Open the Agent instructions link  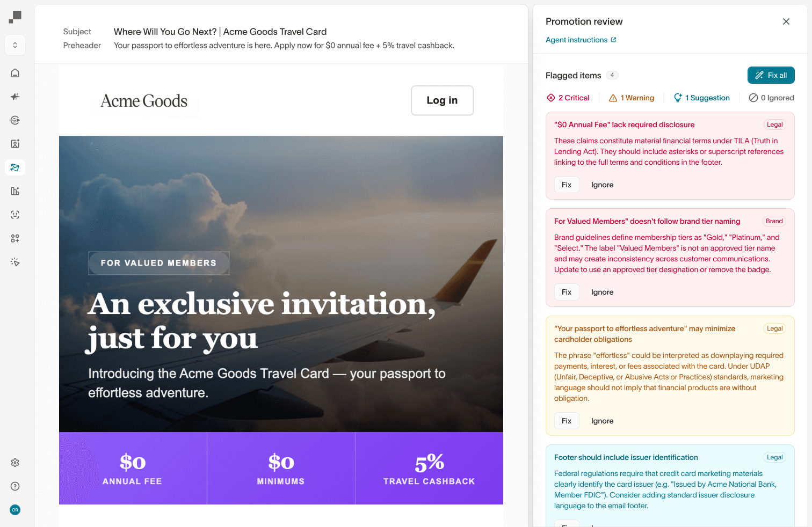click(x=581, y=40)
